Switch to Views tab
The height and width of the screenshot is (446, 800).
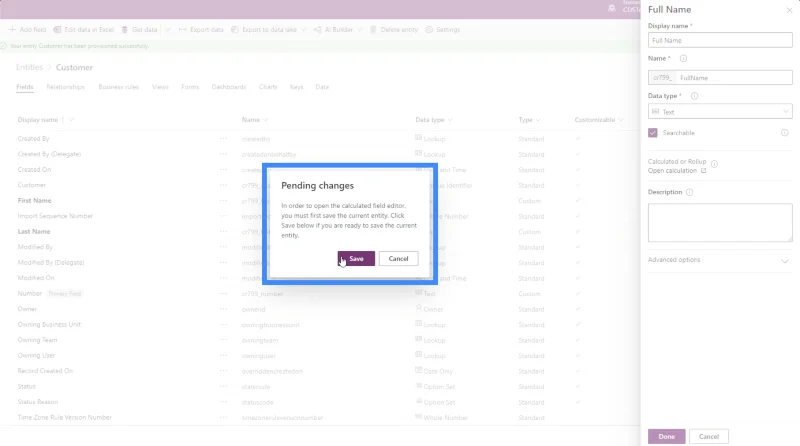tap(160, 87)
